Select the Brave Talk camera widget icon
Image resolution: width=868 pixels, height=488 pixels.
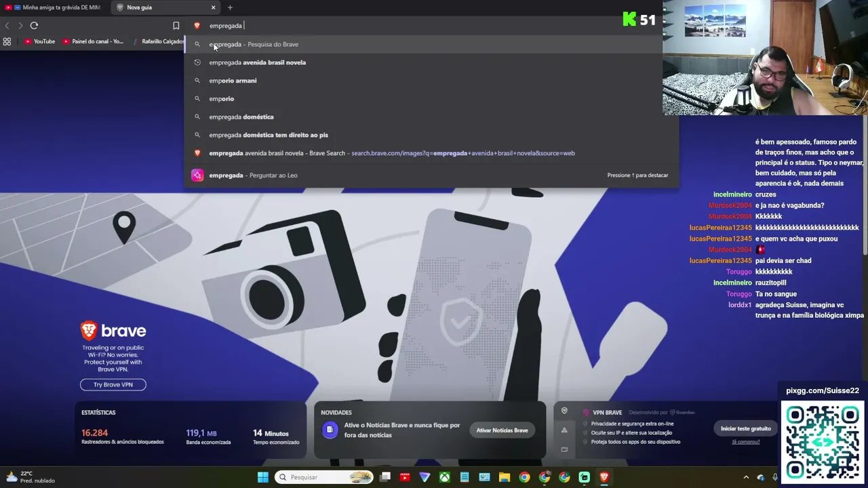(x=564, y=449)
